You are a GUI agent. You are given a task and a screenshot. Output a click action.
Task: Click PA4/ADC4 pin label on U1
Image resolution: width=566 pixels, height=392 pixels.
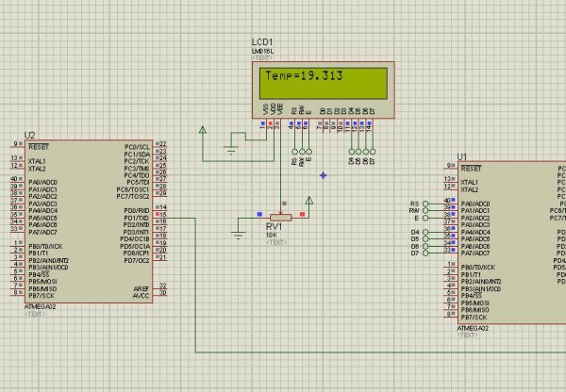pyautogui.click(x=475, y=232)
